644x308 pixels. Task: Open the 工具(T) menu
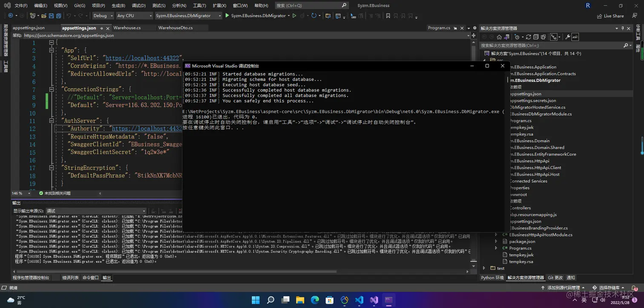199,6
